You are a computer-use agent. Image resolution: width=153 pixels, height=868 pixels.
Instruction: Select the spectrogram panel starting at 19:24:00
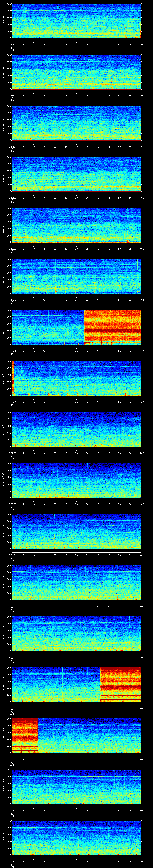tap(77, 531)
